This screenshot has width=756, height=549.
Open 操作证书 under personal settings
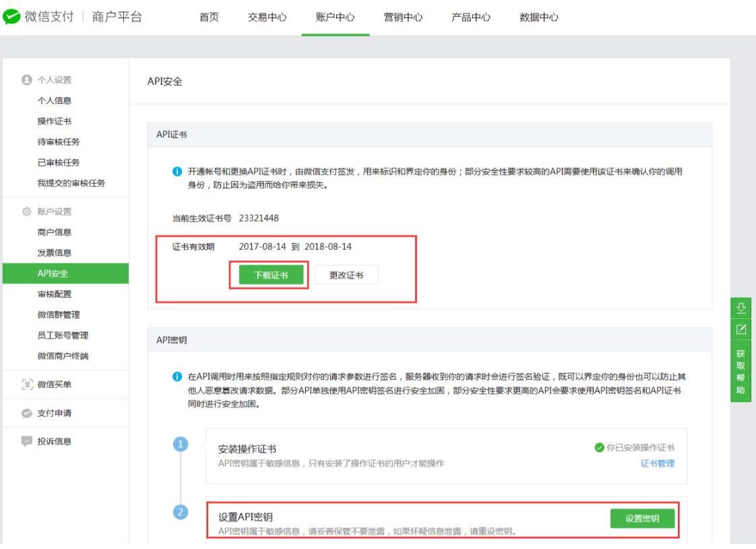coord(55,121)
